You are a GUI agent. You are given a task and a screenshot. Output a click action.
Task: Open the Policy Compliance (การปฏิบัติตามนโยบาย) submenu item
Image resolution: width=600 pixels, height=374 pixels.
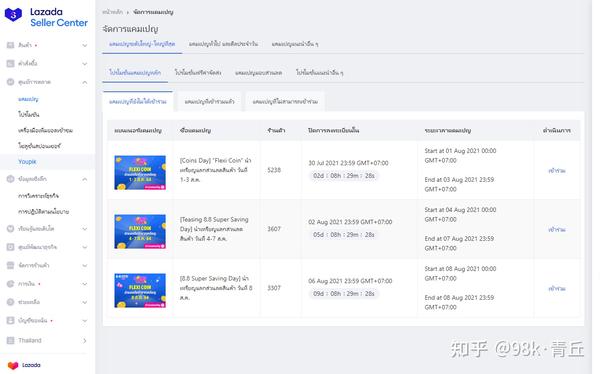44,211
